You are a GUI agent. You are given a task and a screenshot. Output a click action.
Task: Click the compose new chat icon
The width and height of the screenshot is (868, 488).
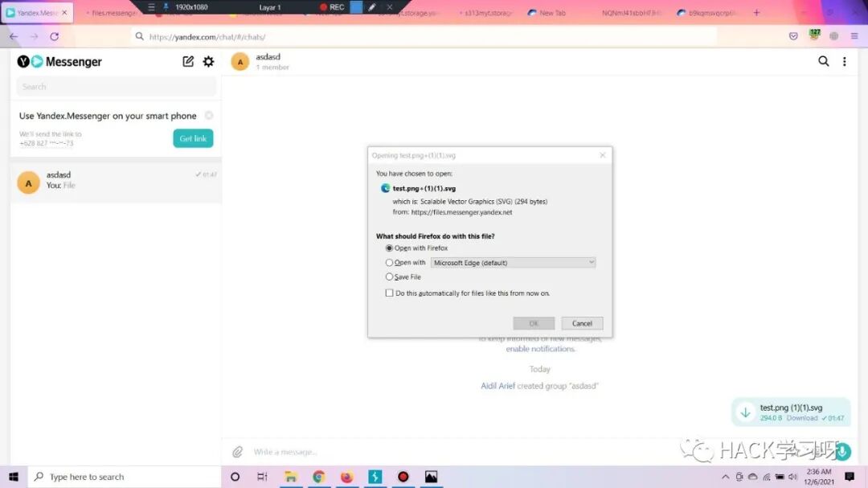pyautogui.click(x=188, y=61)
